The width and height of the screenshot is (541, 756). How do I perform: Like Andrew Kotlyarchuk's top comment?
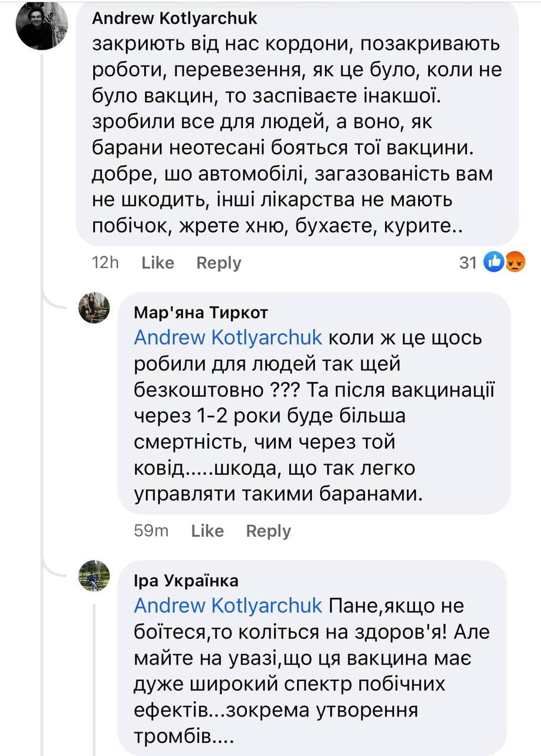158,263
